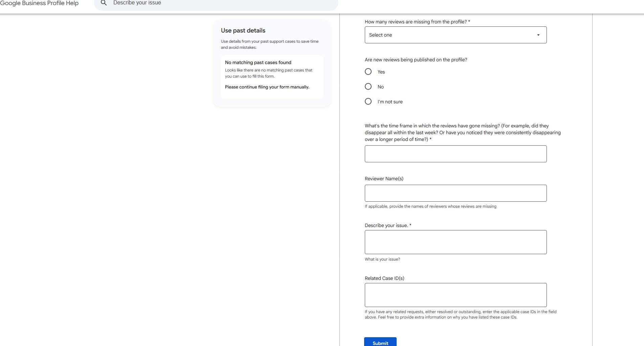
Task: Open the Google Business Profile Help home link
Action: pos(39,3)
